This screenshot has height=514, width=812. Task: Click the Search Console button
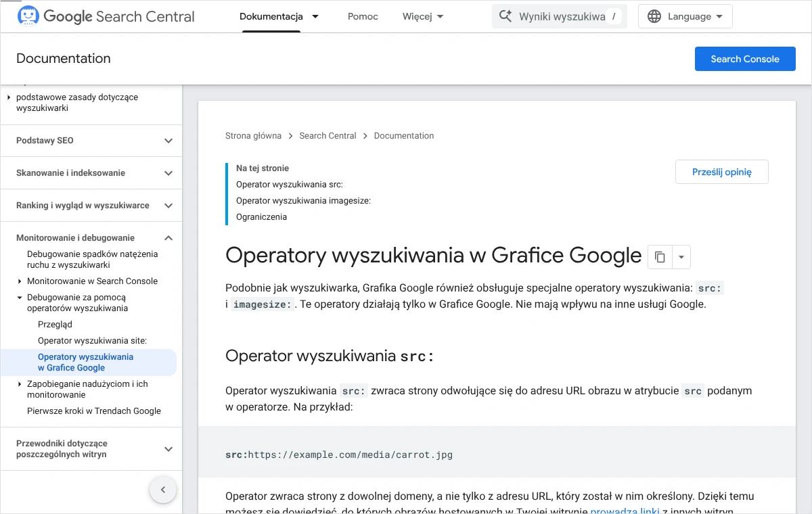745,59
